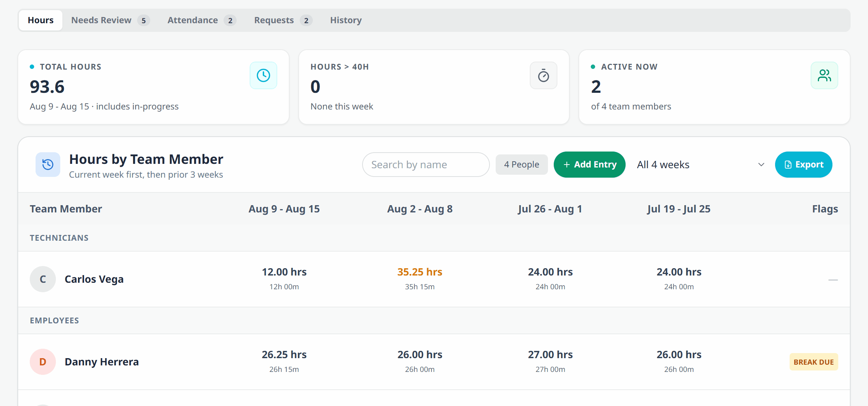Image resolution: width=868 pixels, height=406 pixels.
Task: Click the BREAK DUE flag on Danny Herrera
Action: 814,362
